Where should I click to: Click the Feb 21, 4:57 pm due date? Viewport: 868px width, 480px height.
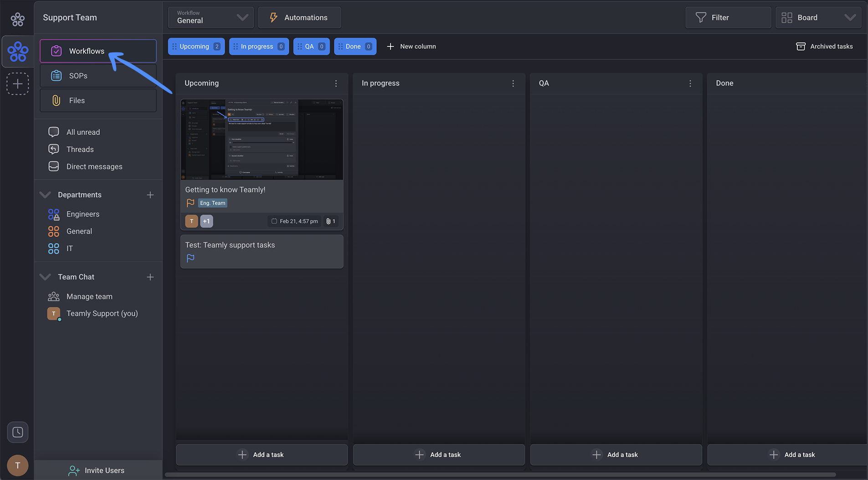point(294,221)
